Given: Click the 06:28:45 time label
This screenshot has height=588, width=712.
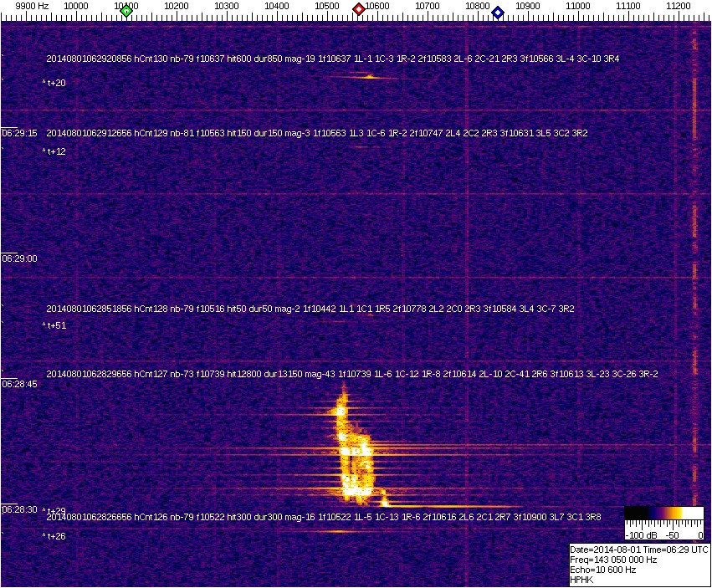Looking at the screenshot, I should (x=19, y=384).
